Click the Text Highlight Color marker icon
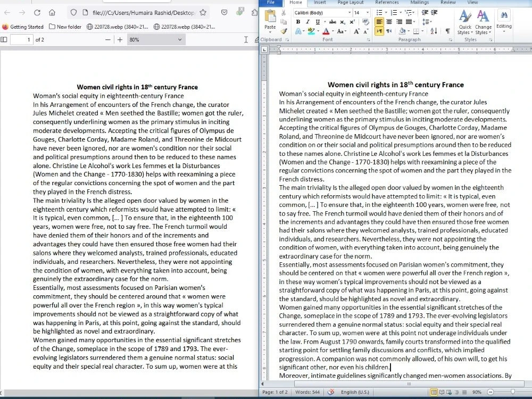Image resolution: width=532 pixels, height=399 pixels. click(x=311, y=31)
